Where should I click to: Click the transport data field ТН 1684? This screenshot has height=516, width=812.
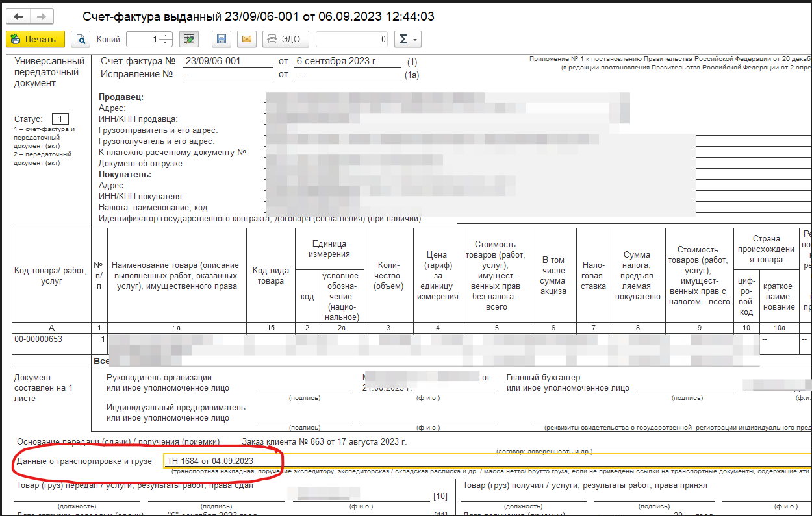point(221,461)
